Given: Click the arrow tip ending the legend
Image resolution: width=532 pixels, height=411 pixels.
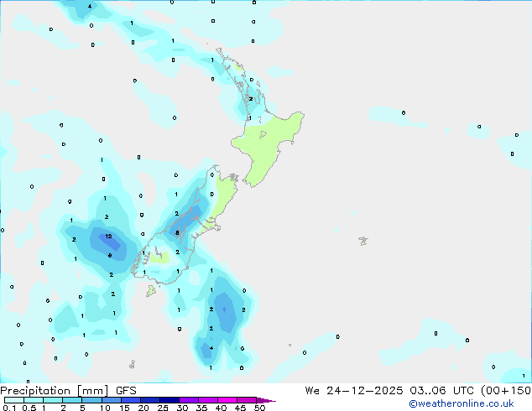Looking at the screenshot, I should (x=266, y=400).
